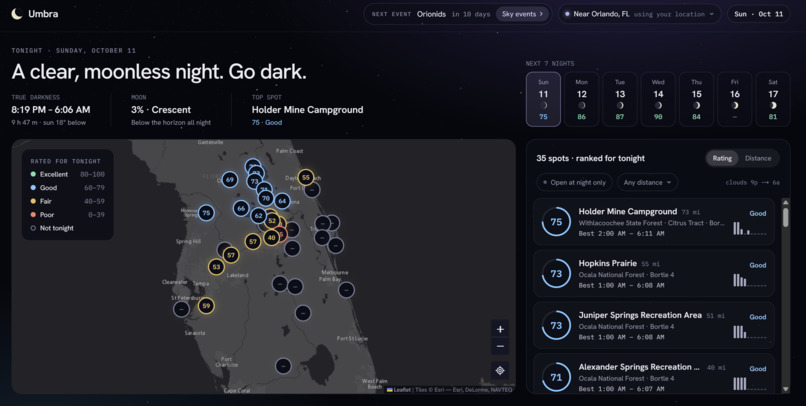Click the Fair yellow legend dot
806x406 pixels.
click(x=33, y=201)
